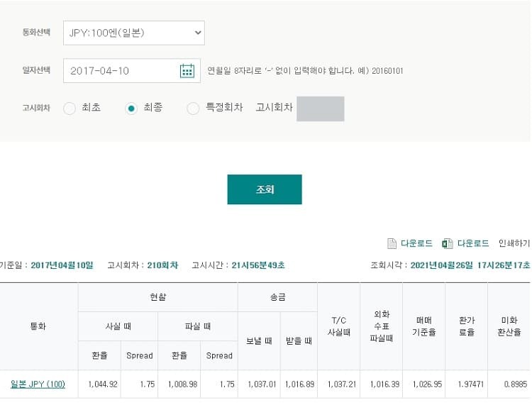532x405 pixels.
Task: Click the 조회시각 value 2021년04월26일
Action: coord(441,265)
